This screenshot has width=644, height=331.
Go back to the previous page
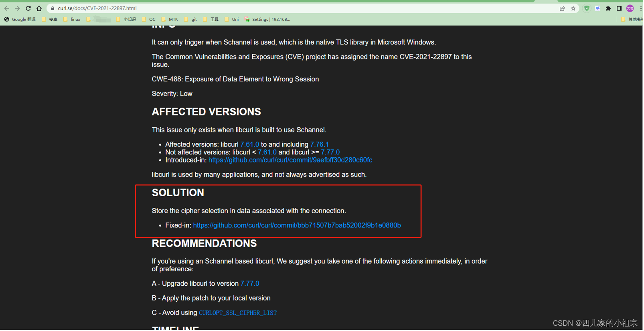pos(6,8)
